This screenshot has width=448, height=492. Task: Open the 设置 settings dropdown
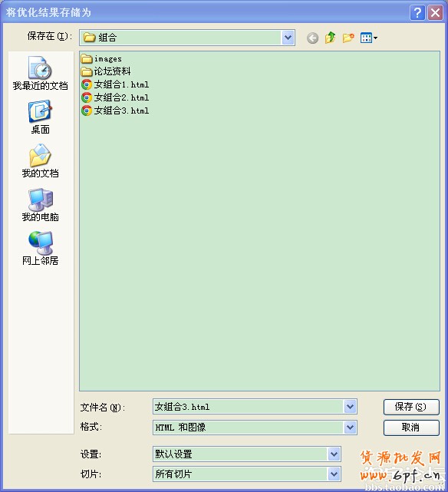334,454
